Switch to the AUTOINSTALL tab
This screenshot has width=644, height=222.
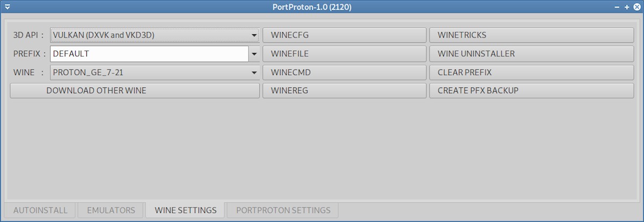[40, 210]
